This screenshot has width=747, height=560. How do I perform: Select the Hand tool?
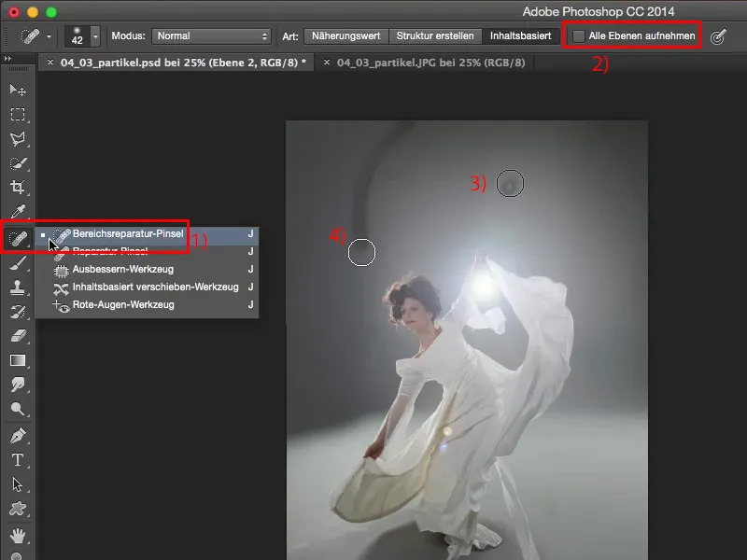[x=18, y=535]
